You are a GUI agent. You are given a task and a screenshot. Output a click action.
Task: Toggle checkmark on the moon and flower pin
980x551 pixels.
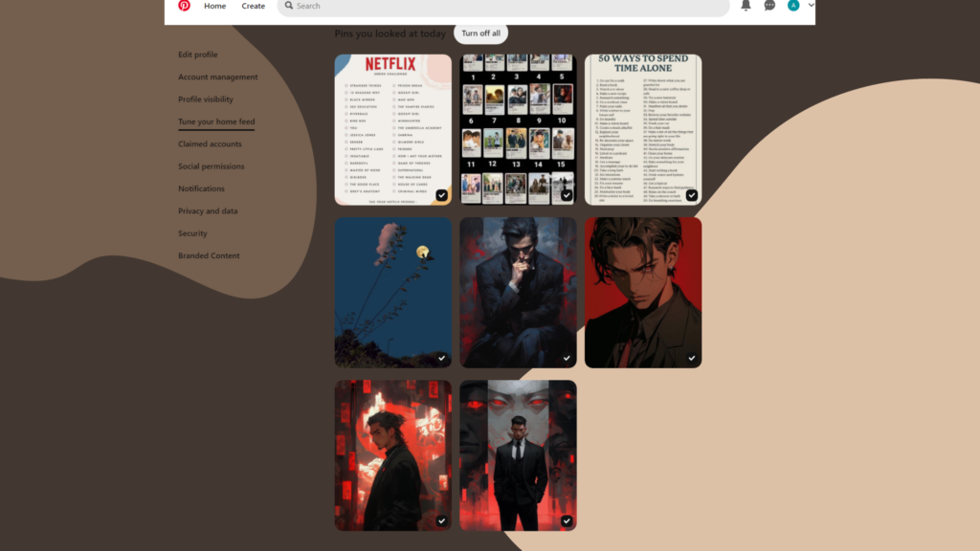pyautogui.click(x=441, y=358)
